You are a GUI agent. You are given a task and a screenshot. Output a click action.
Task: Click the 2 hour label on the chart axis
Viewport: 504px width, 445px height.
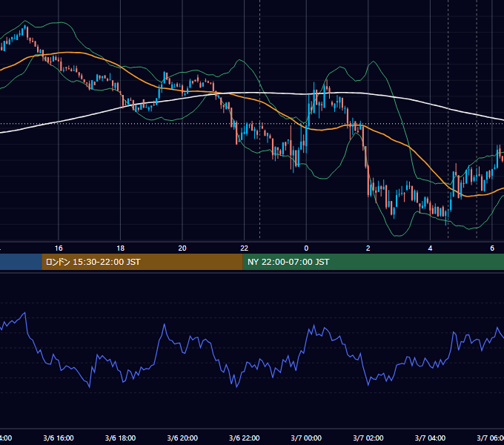point(368,248)
